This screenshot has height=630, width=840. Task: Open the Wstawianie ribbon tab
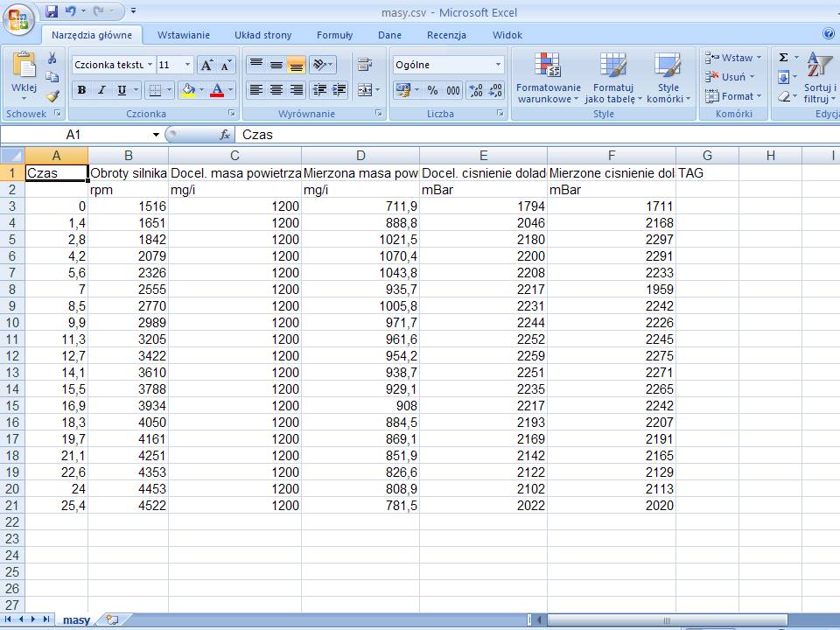(183, 35)
